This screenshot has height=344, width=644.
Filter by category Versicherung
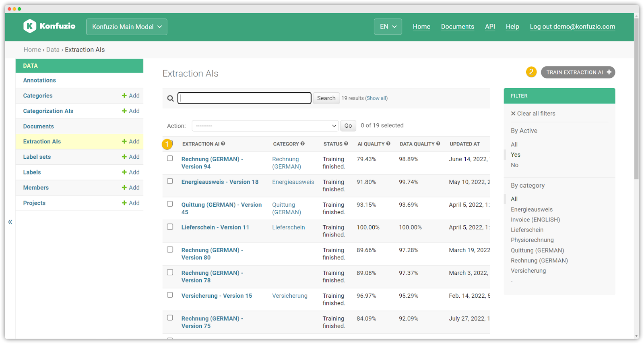coord(528,271)
